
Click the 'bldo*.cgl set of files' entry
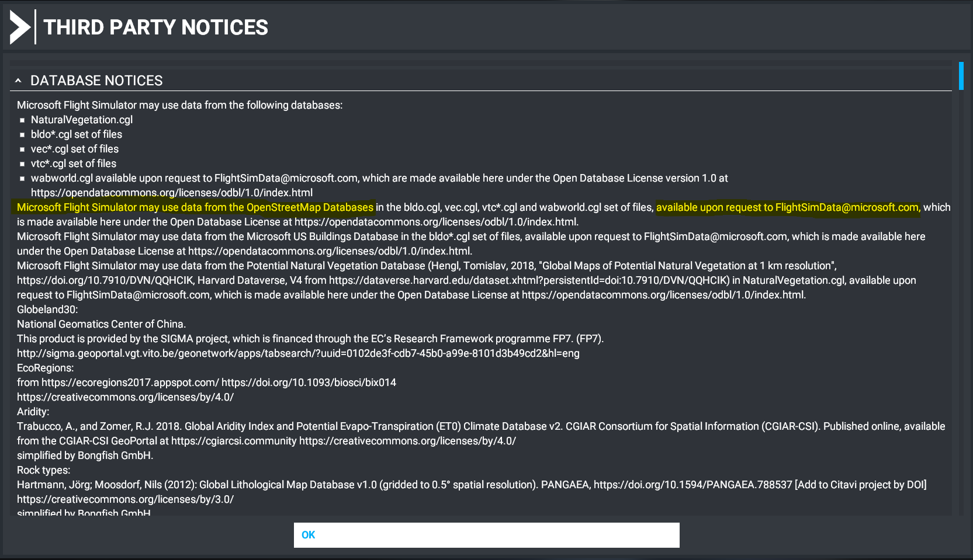77,134
